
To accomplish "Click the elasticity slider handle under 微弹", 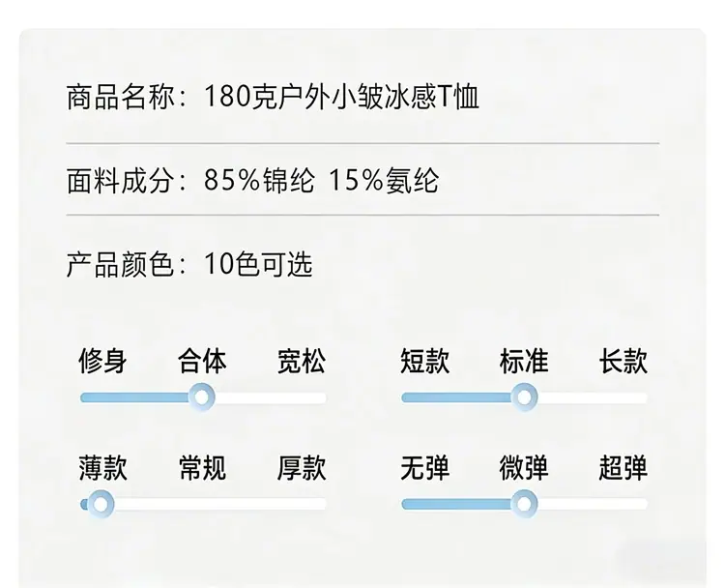I will click(x=524, y=504).
